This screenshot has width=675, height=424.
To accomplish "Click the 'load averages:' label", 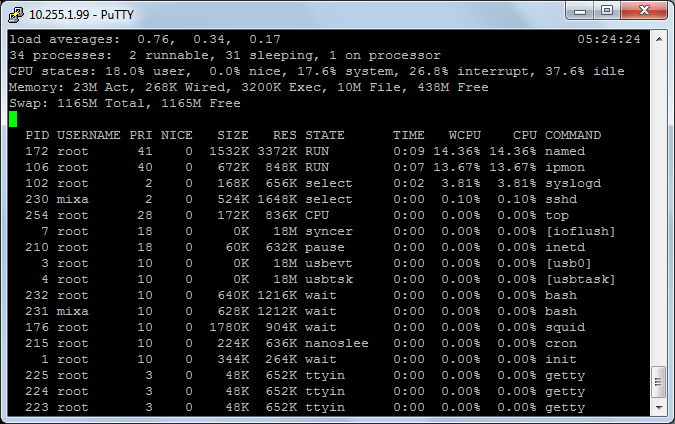I will (65, 39).
